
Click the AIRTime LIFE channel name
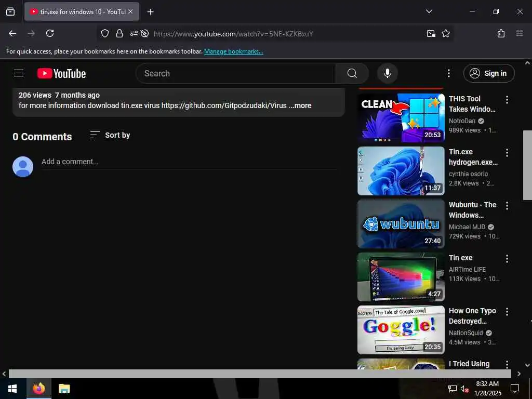(x=467, y=270)
